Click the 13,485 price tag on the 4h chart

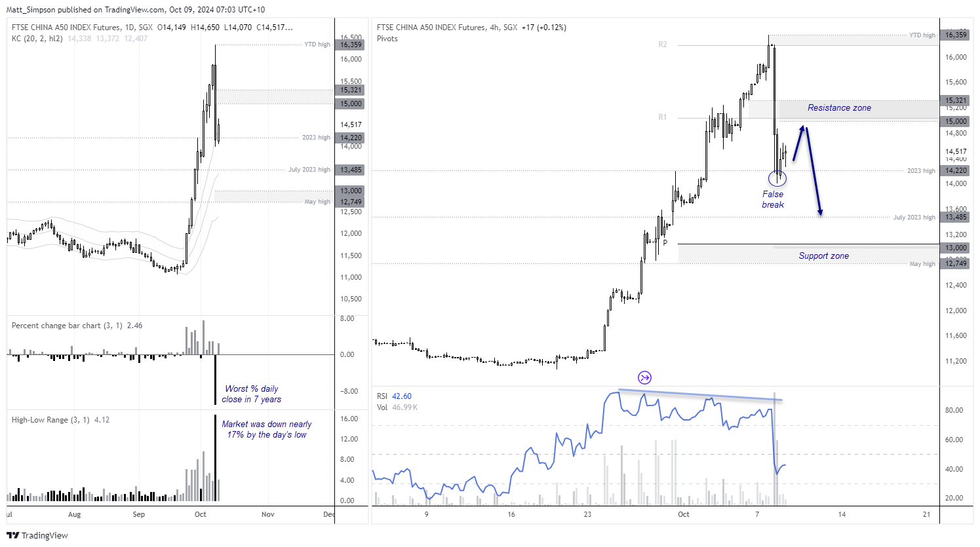coord(956,217)
